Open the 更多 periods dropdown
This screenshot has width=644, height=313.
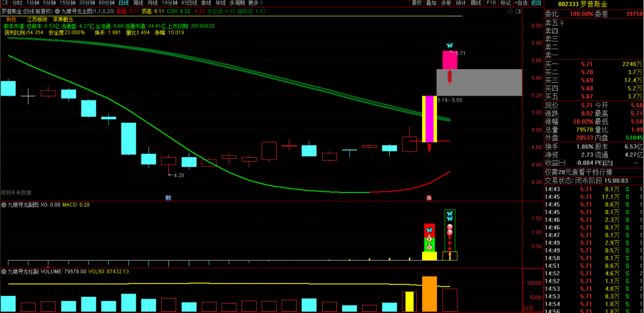(255, 3)
